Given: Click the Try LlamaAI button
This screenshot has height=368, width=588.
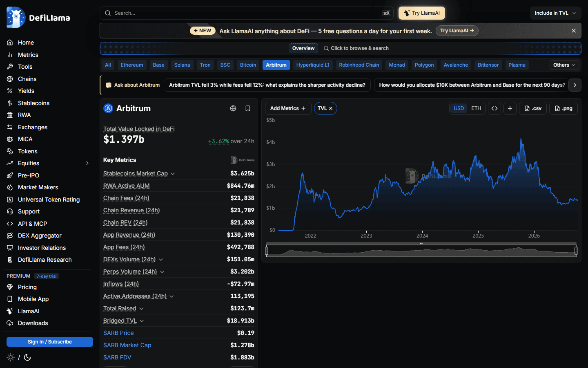Looking at the screenshot, I should 422,13.
